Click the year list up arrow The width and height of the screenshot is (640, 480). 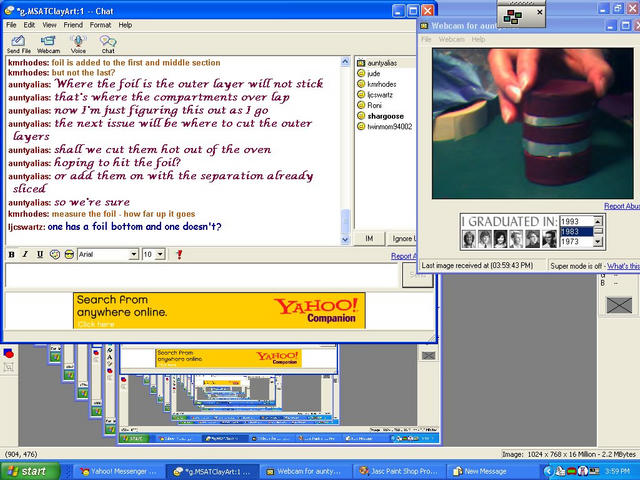(x=598, y=221)
